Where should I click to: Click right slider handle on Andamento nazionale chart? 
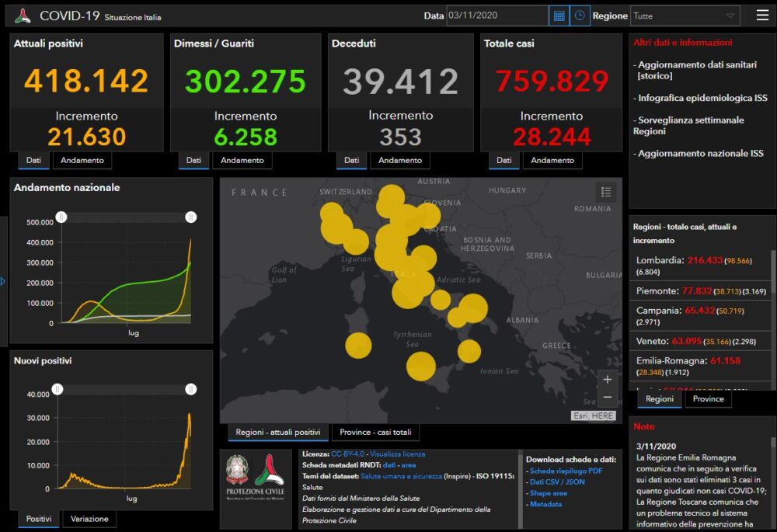pyautogui.click(x=190, y=217)
